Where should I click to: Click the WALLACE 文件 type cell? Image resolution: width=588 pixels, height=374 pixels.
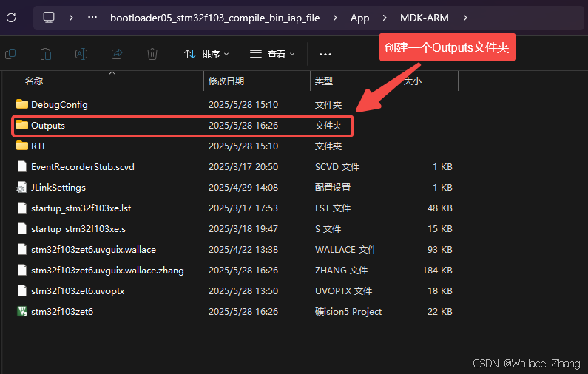click(345, 250)
